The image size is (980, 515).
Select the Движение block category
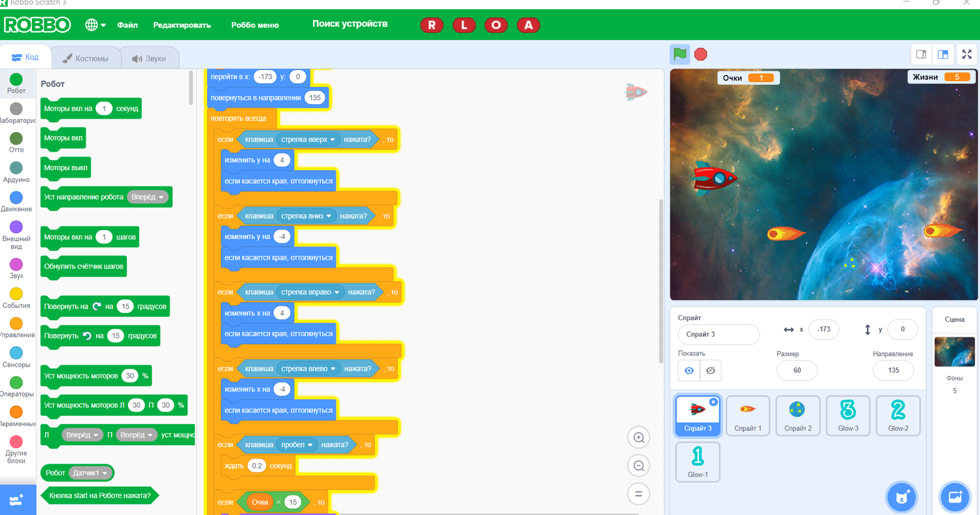[x=16, y=202]
